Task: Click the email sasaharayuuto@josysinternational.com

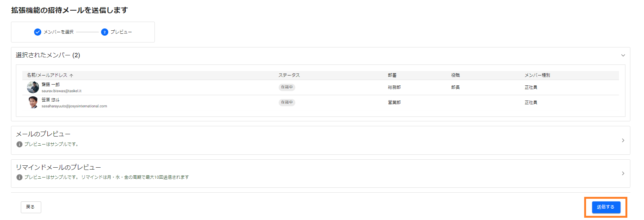Action: tap(74, 106)
